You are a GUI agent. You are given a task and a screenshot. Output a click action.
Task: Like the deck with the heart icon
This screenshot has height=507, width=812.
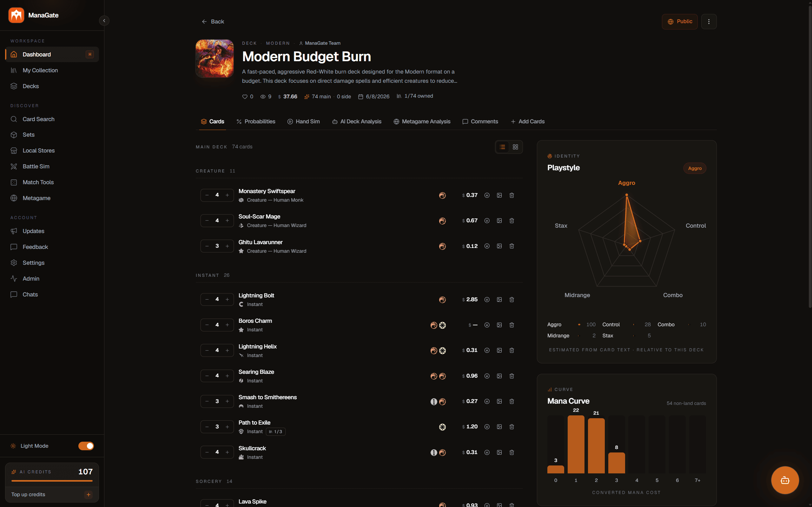click(x=245, y=97)
